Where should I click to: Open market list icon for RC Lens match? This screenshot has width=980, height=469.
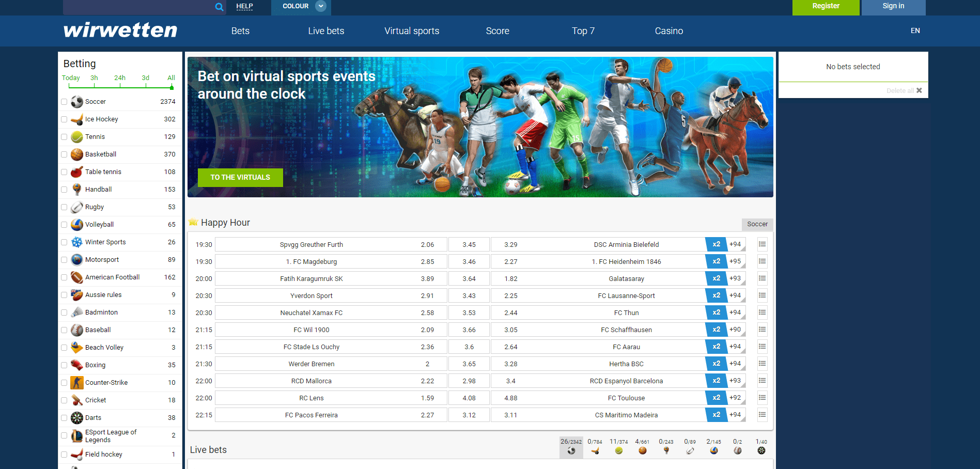pyautogui.click(x=762, y=398)
